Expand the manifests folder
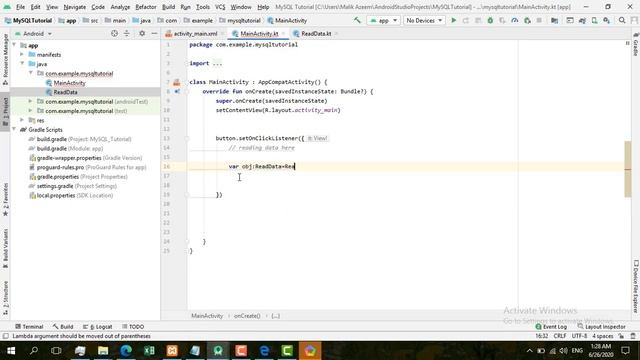The height and width of the screenshot is (360, 640). click(22, 54)
